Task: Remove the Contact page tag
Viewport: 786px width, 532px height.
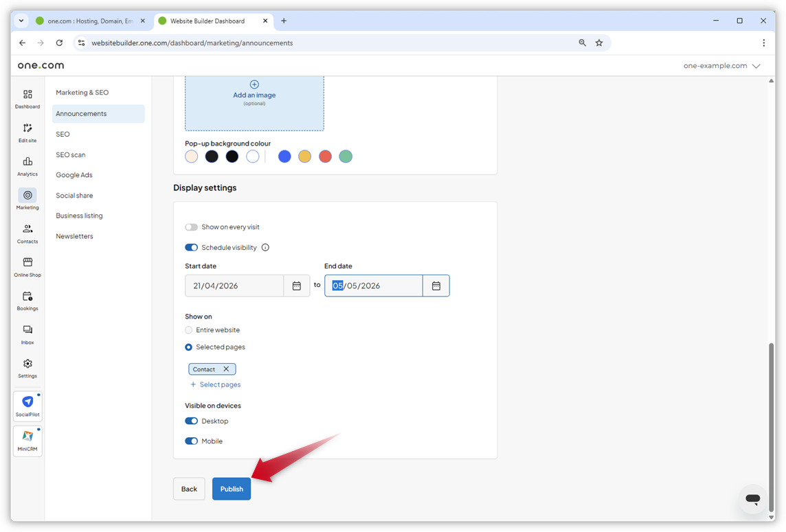Action: click(x=227, y=369)
